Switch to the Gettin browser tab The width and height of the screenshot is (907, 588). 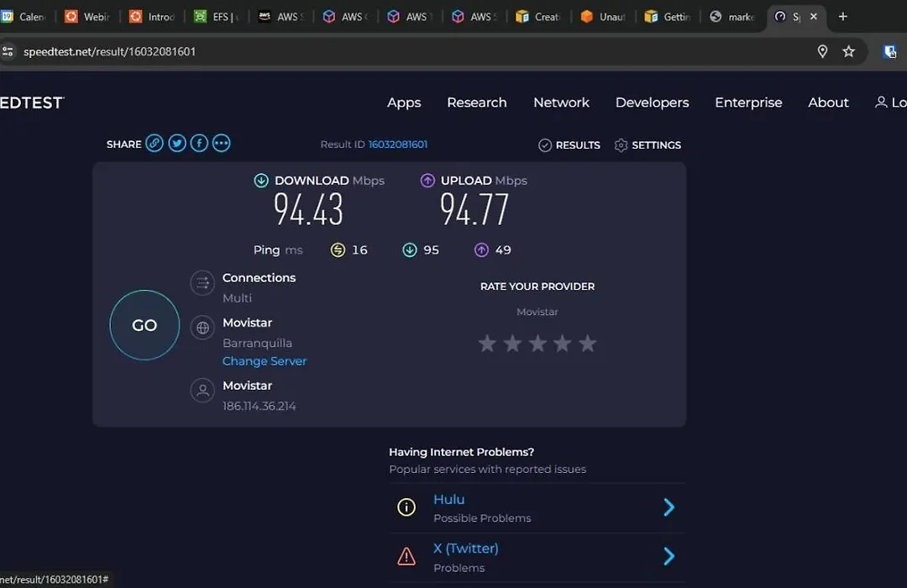click(x=668, y=17)
